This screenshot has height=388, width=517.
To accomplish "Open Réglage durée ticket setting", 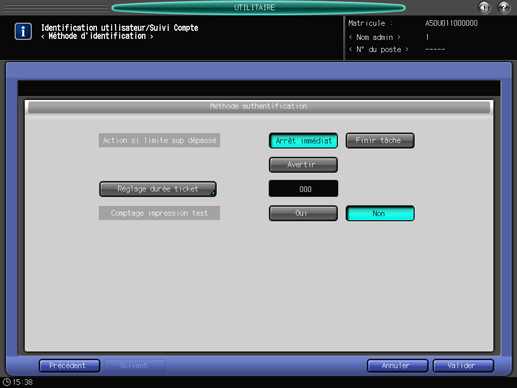I will (158, 189).
